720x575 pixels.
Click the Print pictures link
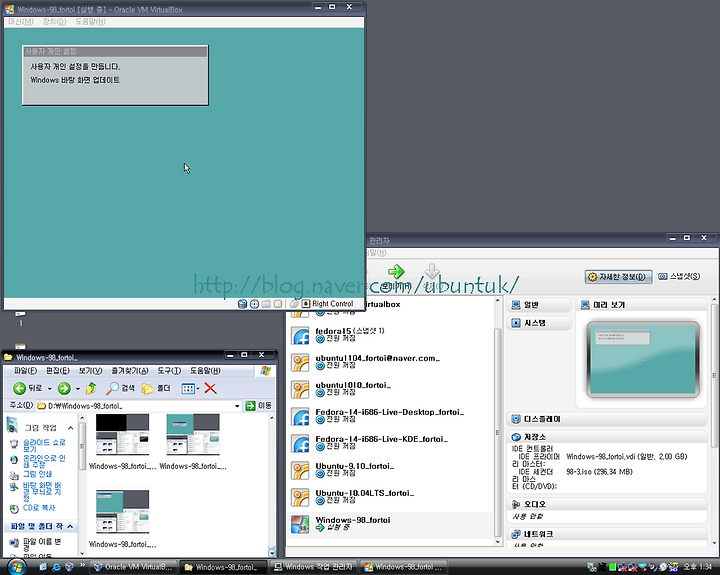pos(38,474)
